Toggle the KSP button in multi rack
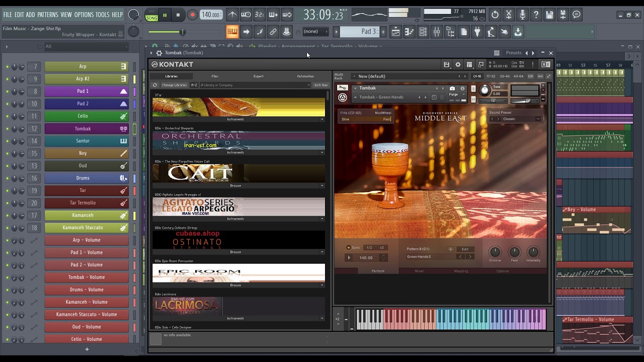Screen dimensions: 644x362 [x=530, y=76]
